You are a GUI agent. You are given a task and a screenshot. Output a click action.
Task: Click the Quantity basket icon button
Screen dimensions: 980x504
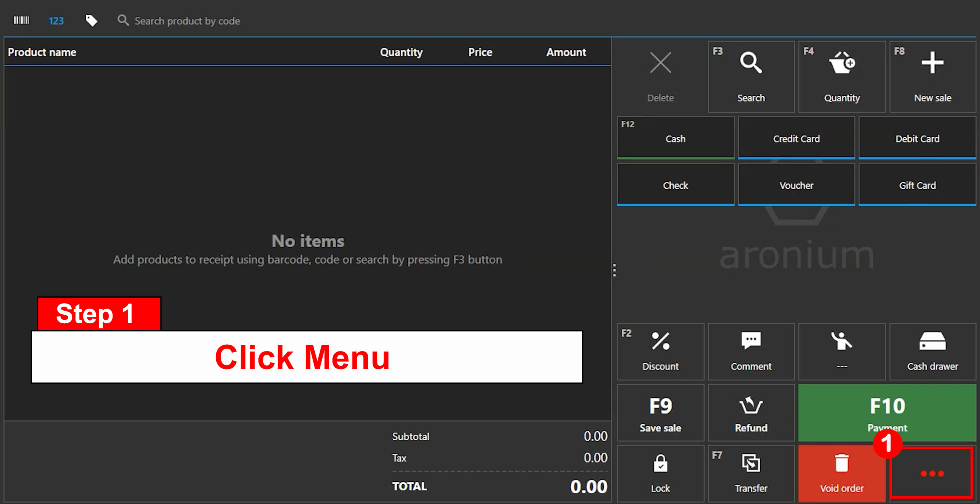[841, 76]
